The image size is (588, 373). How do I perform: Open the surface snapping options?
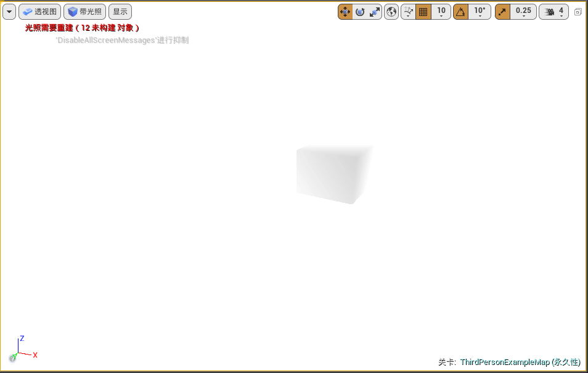pyautogui.click(x=409, y=12)
